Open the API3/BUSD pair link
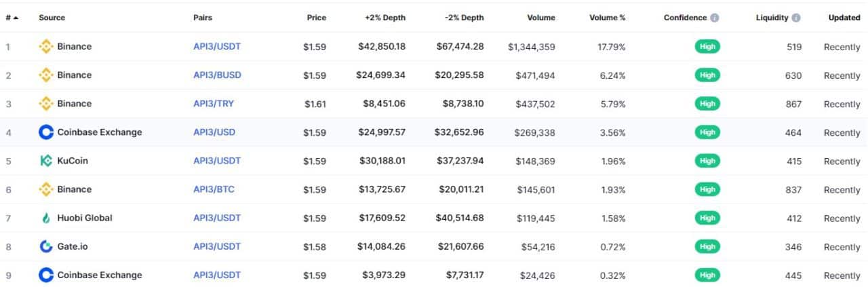Image resolution: width=868 pixels, height=287 pixels. (217, 75)
